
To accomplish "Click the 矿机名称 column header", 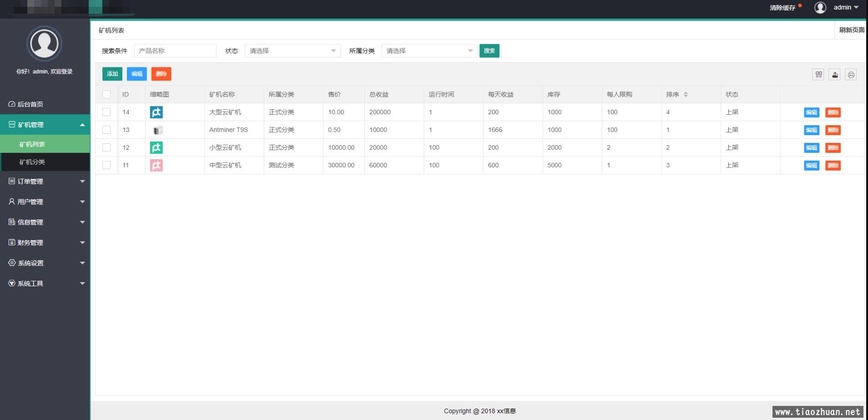I will pyautogui.click(x=234, y=94).
